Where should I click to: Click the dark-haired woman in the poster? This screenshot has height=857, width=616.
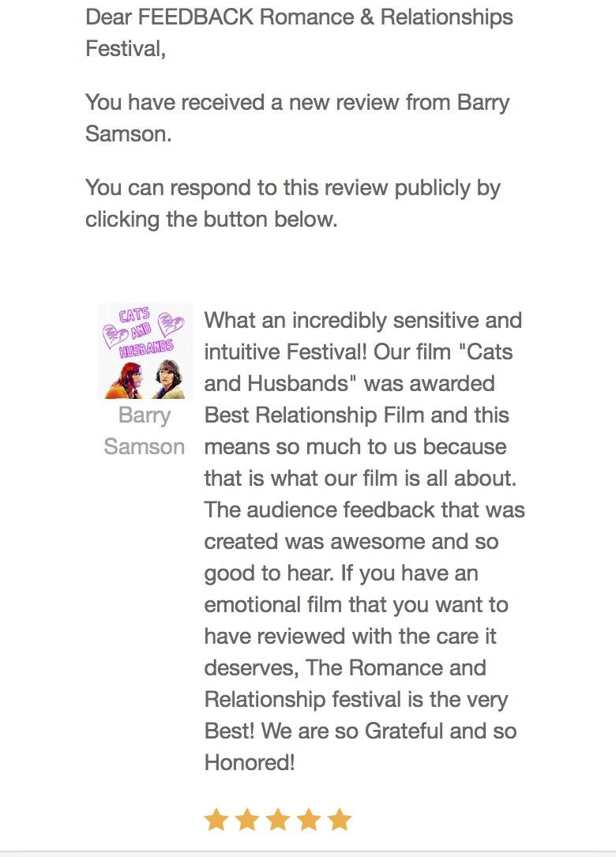tap(167, 378)
